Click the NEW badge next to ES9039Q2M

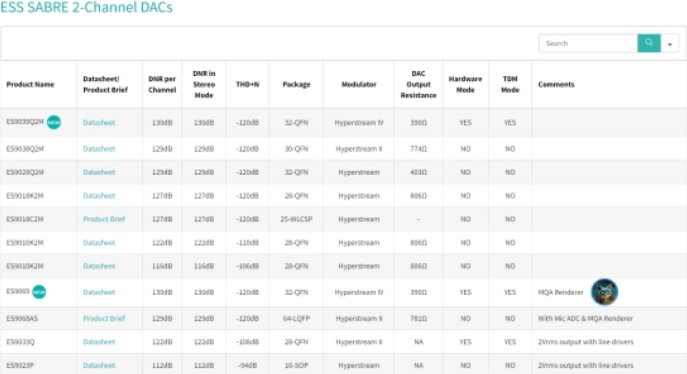point(54,122)
